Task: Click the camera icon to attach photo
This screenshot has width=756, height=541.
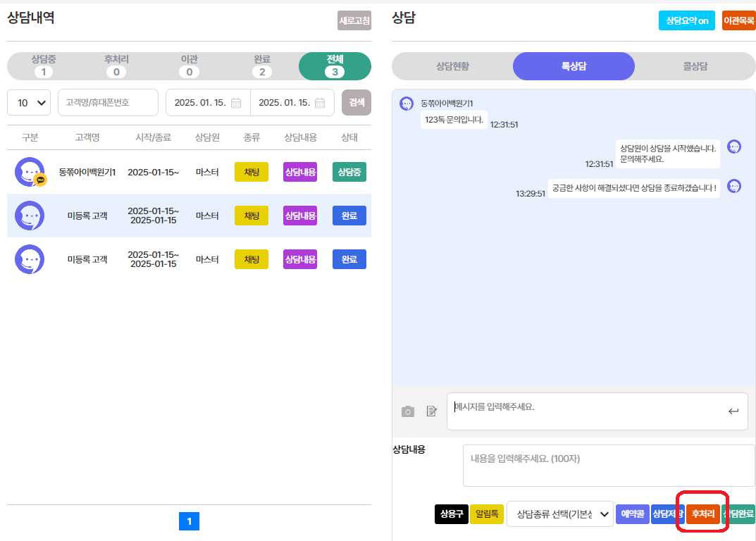Action: [408, 411]
